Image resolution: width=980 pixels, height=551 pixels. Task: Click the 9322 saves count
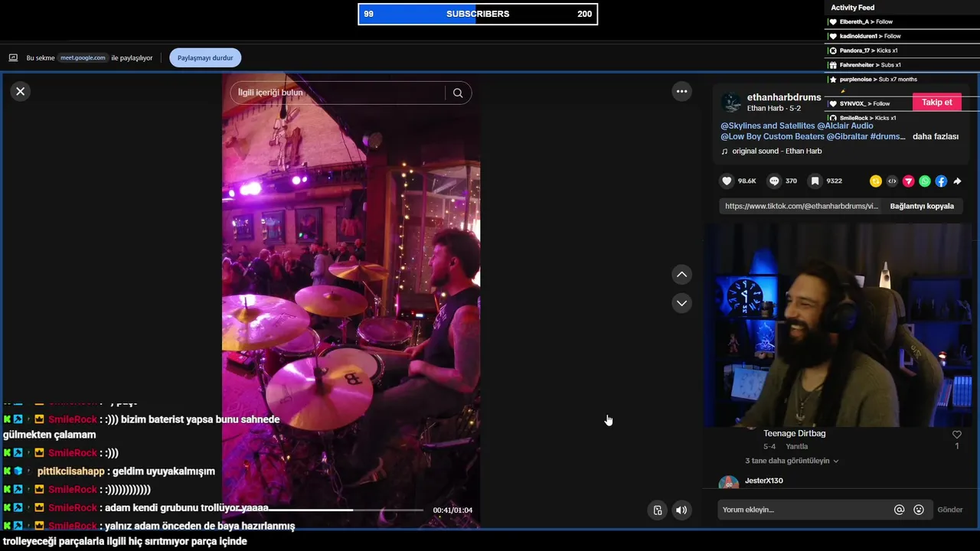click(x=834, y=181)
